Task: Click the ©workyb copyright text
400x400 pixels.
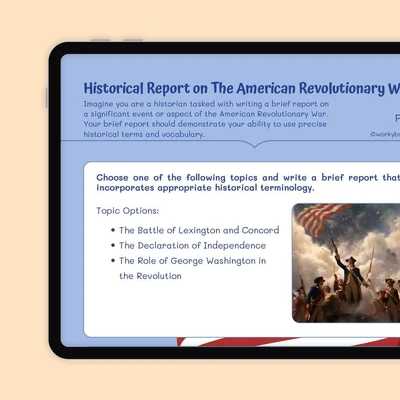Action: 385,134
